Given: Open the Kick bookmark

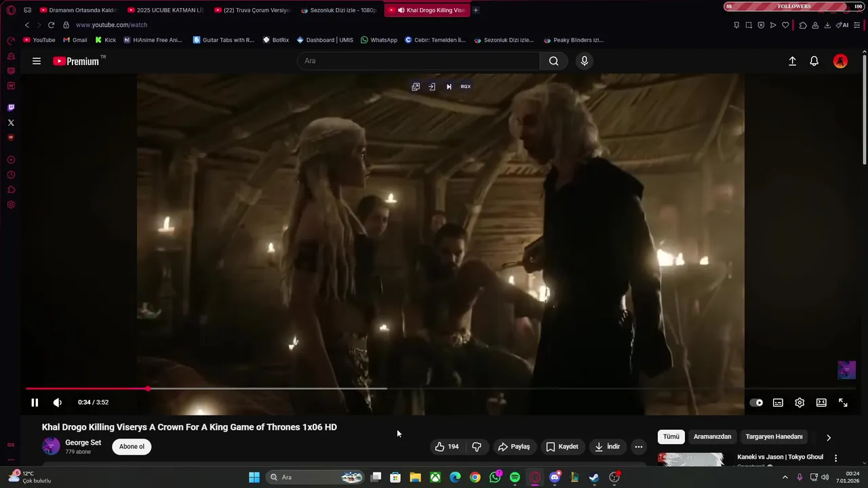Looking at the screenshot, I should point(105,40).
